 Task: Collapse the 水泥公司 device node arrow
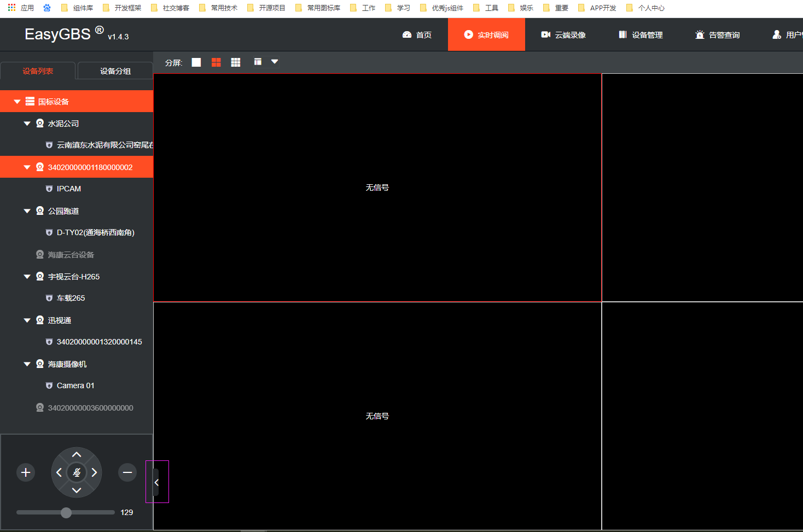pyautogui.click(x=27, y=124)
